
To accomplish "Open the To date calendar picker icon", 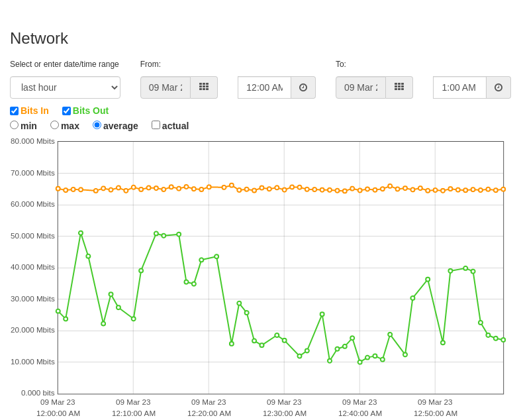I will (399, 87).
